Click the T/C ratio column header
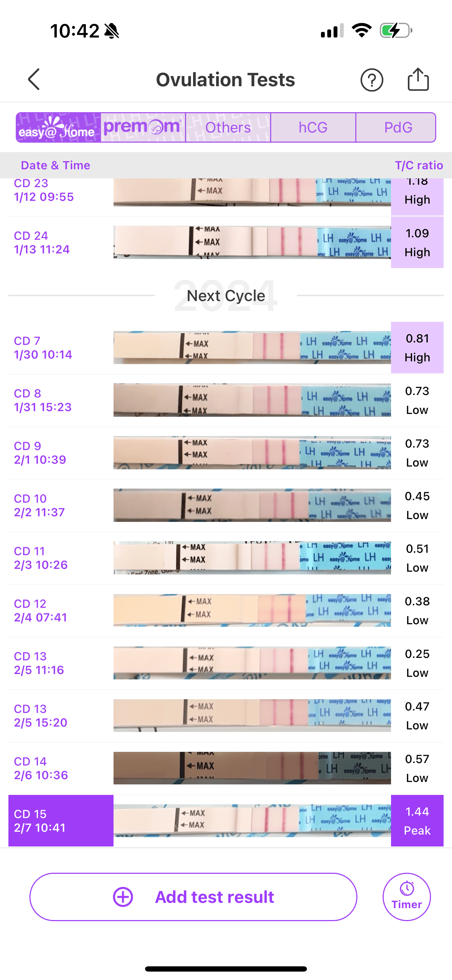The height and width of the screenshot is (980, 452). (419, 165)
